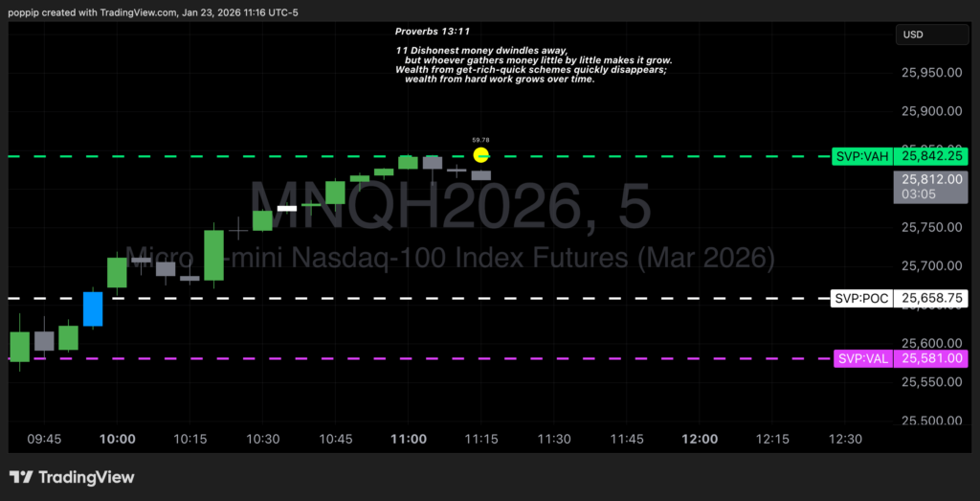
Task: Click the 25,658.75 POC price value
Action: tap(931, 298)
